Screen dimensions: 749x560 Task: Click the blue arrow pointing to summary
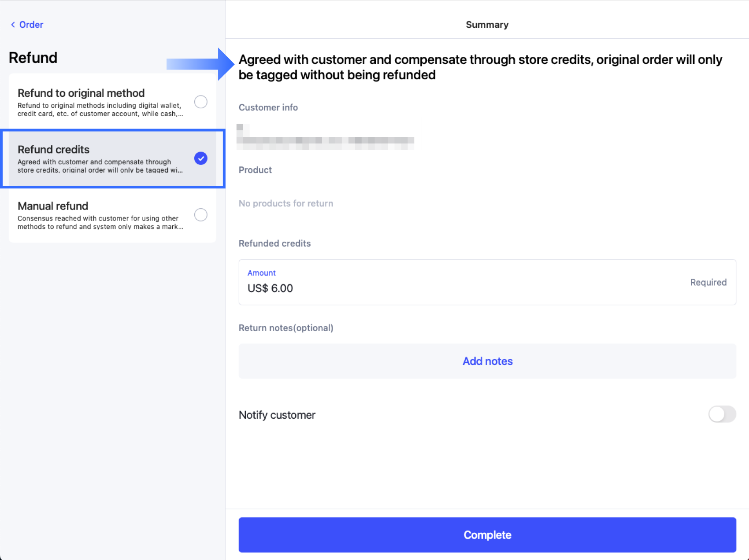click(x=200, y=64)
